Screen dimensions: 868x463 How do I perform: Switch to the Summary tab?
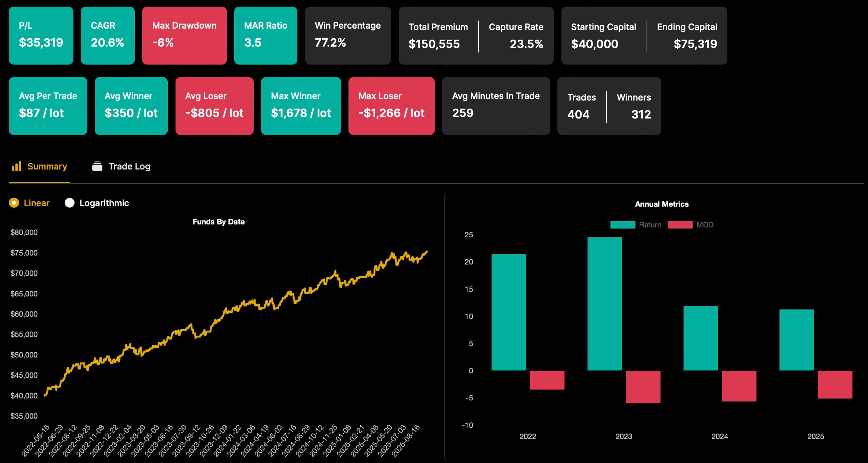[47, 167]
